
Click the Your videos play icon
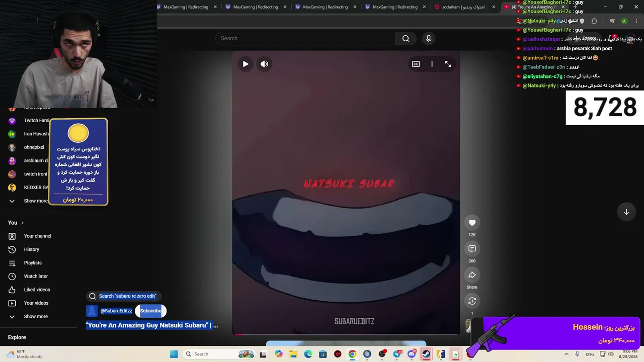coord(12,303)
